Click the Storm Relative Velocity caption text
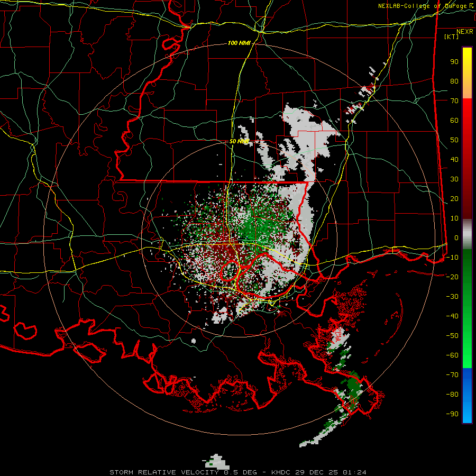This screenshot has height=476, width=476. (x=237, y=472)
